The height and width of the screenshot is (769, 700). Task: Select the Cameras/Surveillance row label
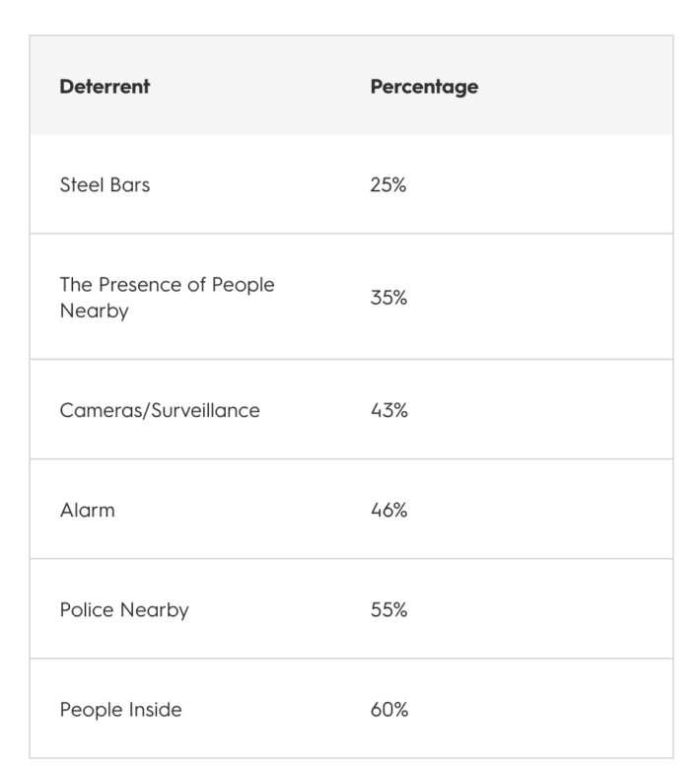pyautogui.click(x=160, y=410)
